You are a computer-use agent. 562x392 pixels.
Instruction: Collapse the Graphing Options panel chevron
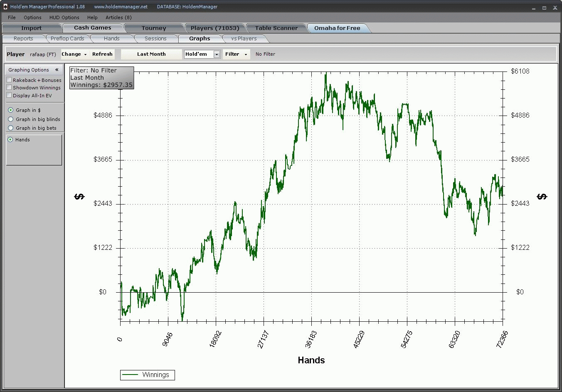coord(57,70)
